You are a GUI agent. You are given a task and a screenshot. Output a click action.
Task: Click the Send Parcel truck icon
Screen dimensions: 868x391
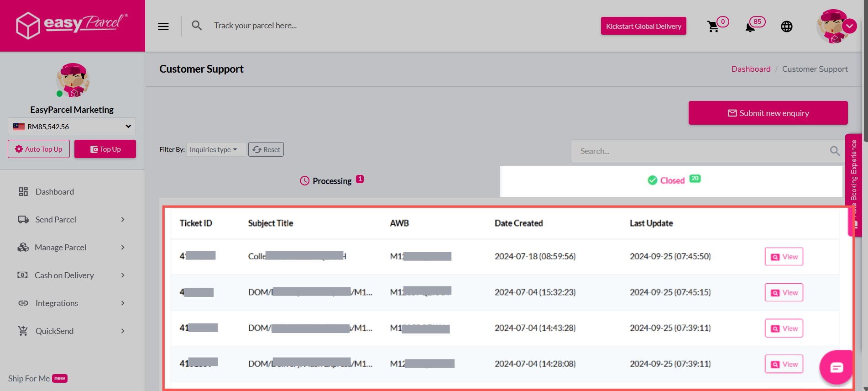(23, 220)
